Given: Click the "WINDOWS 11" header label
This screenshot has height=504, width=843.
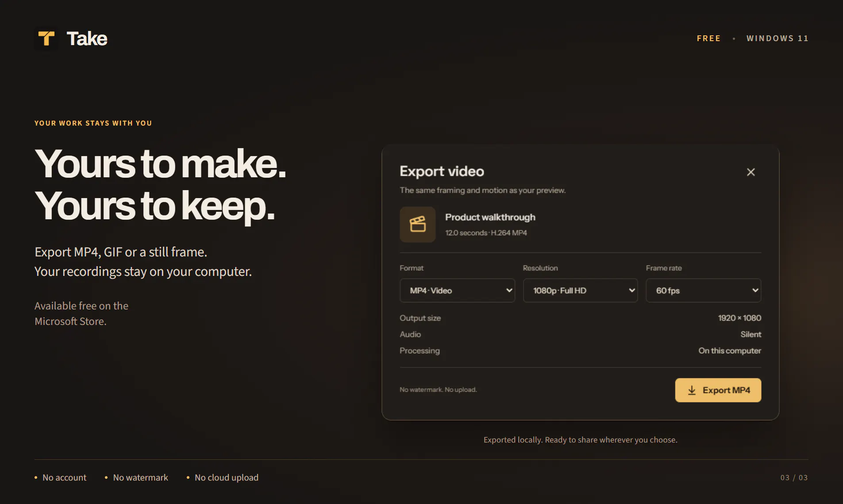Looking at the screenshot, I should tap(778, 38).
